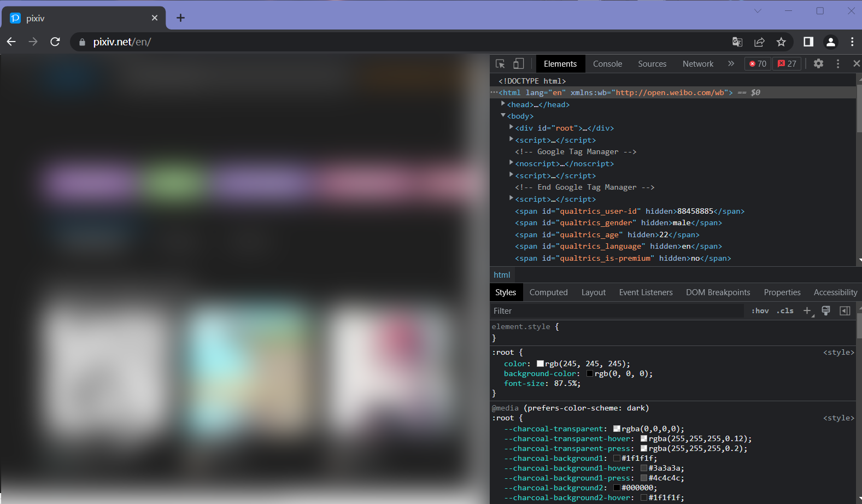Open the DOM Breakpoints tab
Image resolution: width=862 pixels, height=504 pixels.
718,292
